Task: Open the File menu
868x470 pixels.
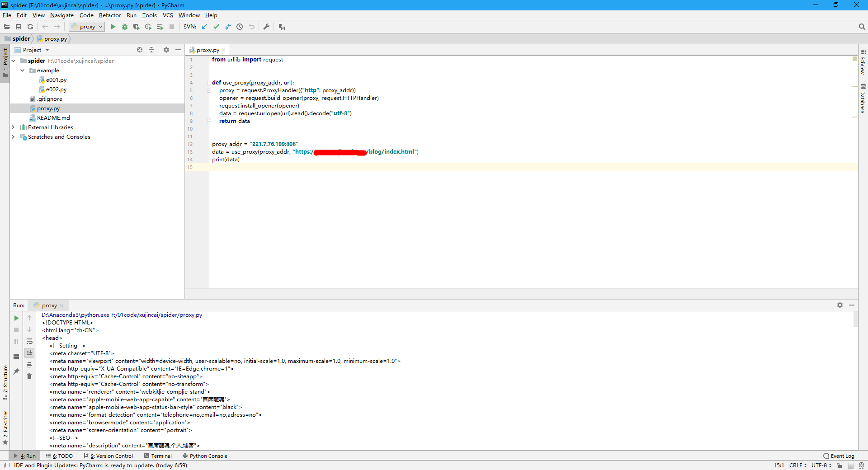Action: 7,15
